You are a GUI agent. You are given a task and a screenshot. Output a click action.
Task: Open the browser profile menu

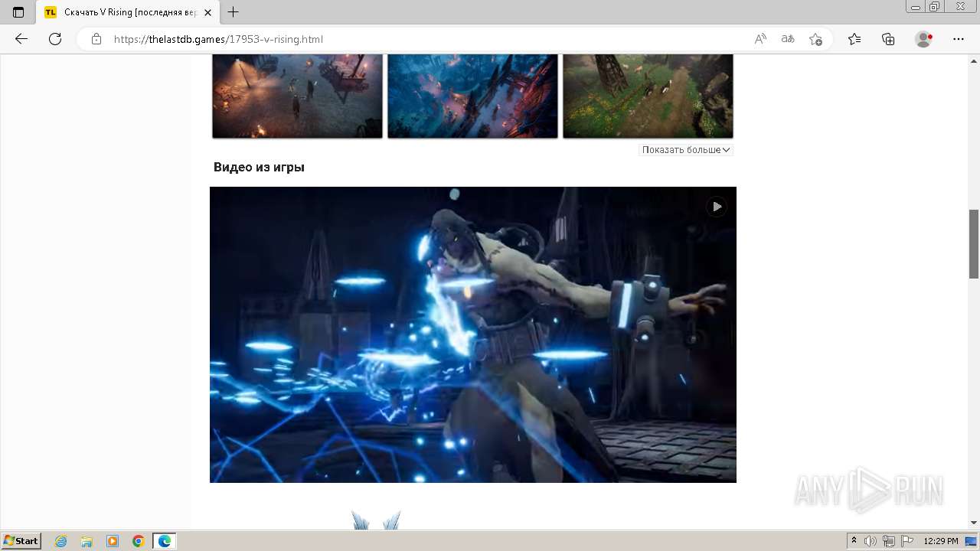[x=924, y=39]
